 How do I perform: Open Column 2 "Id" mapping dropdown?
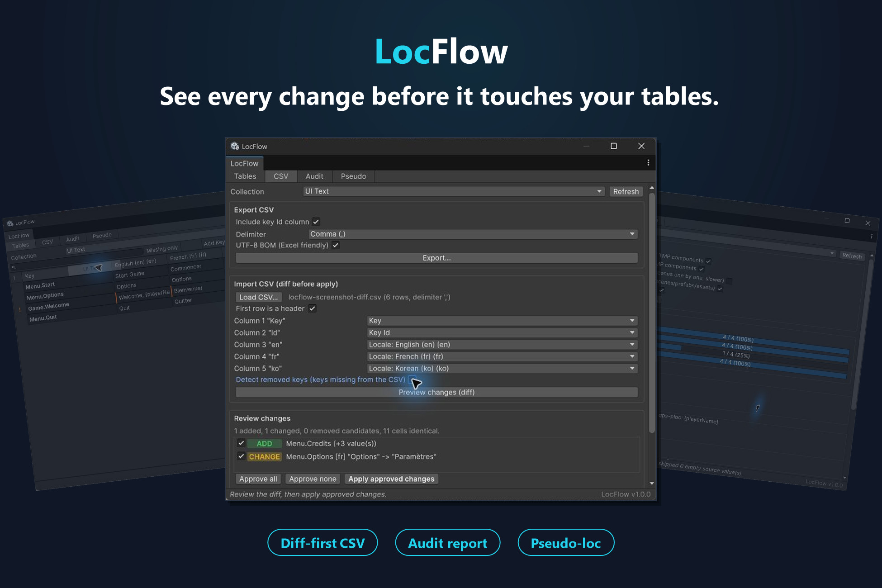502,332
